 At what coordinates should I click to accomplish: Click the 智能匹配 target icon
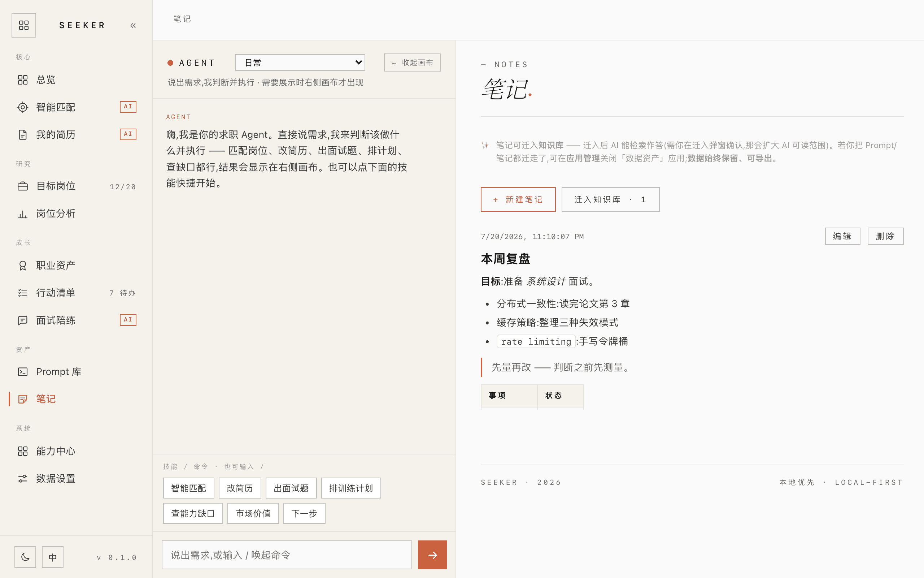[x=22, y=107]
